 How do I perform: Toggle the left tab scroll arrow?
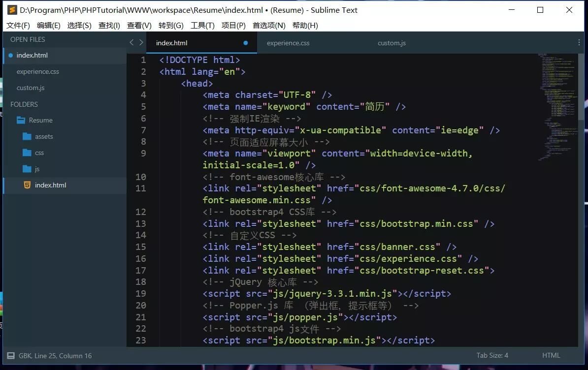pyautogui.click(x=132, y=43)
